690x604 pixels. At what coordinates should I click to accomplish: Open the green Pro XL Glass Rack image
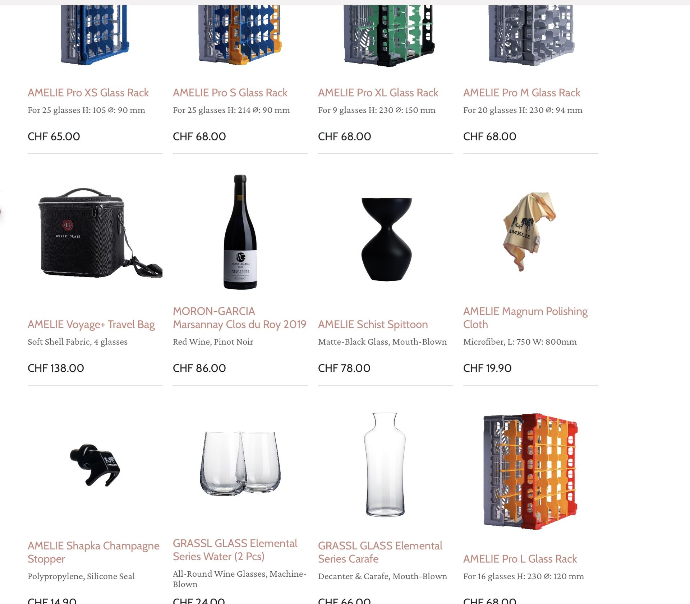(x=389, y=35)
